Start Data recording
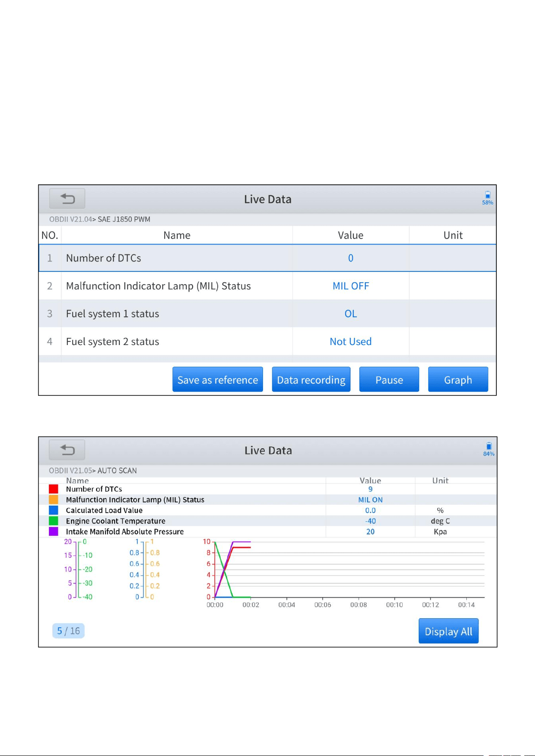Image resolution: width=535 pixels, height=756 pixels. (311, 380)
